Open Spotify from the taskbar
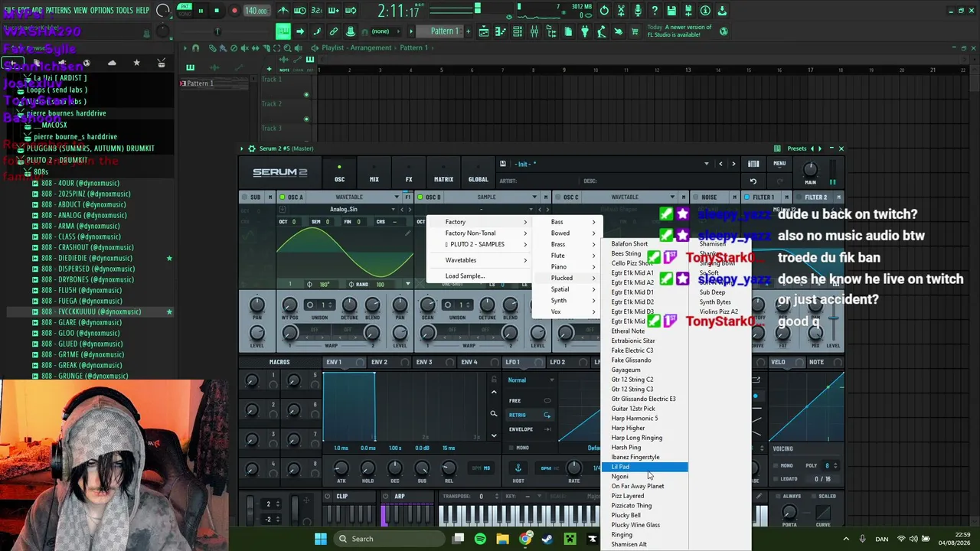Screen dimensions: 980x551 pyautogui.click(x=480, y=539)
